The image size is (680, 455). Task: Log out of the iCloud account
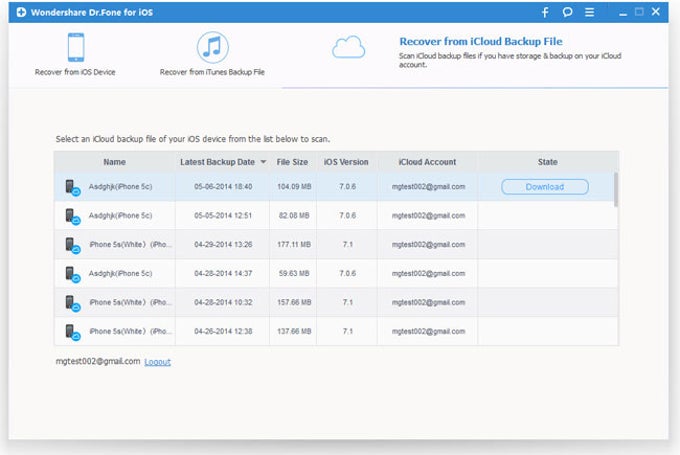157,362
